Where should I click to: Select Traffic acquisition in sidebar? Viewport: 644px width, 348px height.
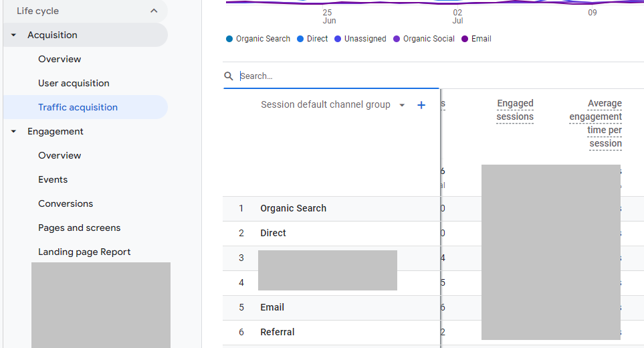tap(78, 107)
